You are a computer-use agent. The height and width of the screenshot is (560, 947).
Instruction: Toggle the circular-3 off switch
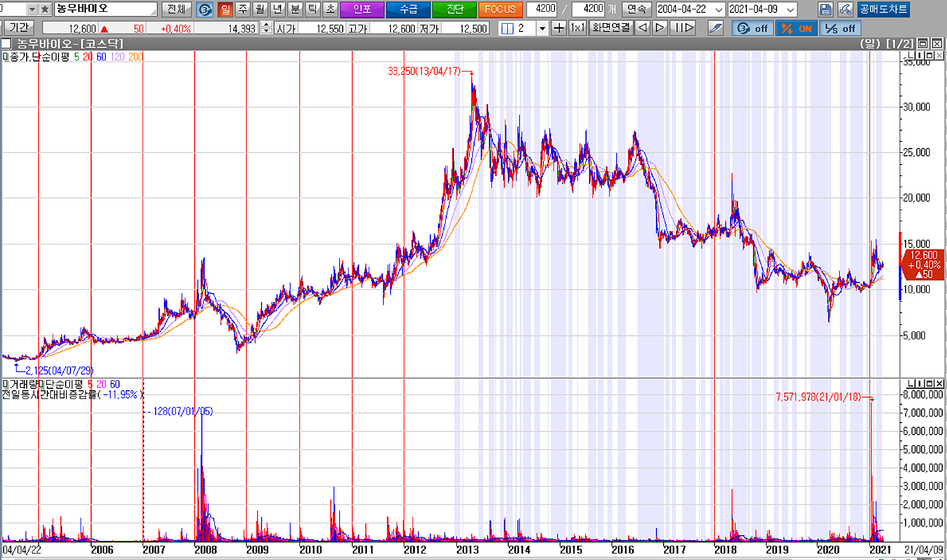click(x=752, y=28)
